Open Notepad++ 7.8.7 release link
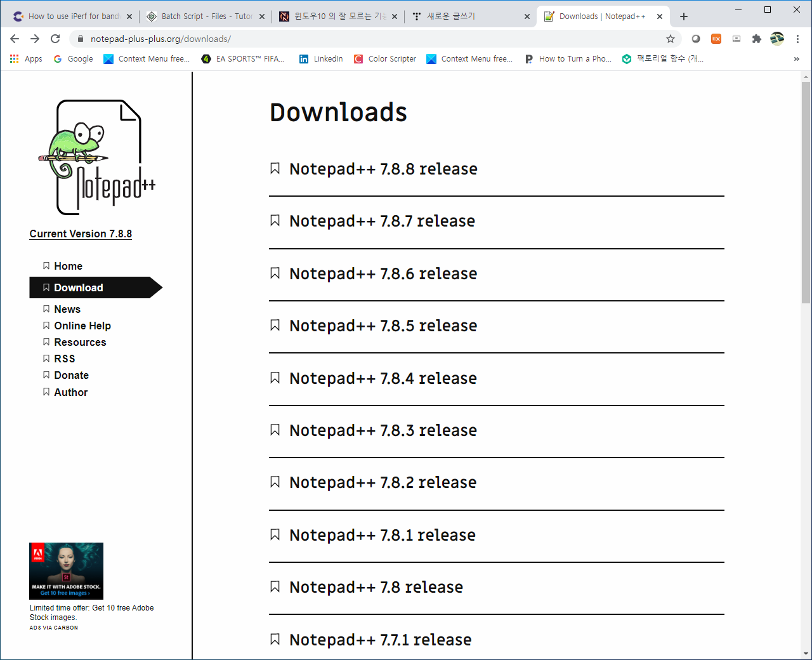Viewport: 812px width, 660px height. point(382,221)
